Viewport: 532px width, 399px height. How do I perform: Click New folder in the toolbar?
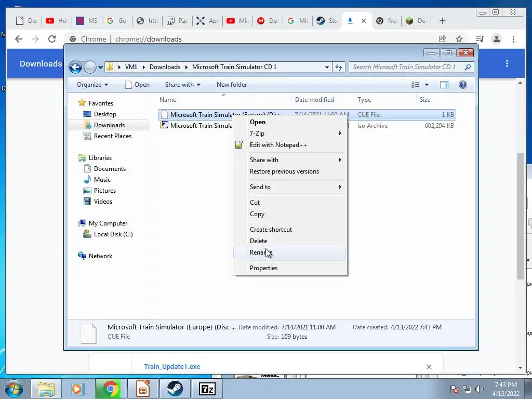[x=232, y=85]
